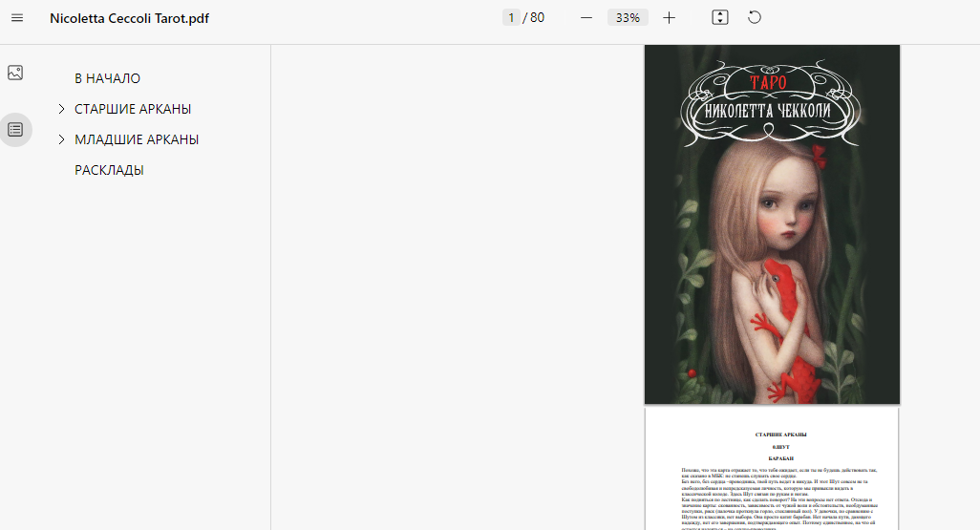Expand the СТАРШИЕ АРКАНЫ outline section
980x530 pixels.
[x=61, y=109]
